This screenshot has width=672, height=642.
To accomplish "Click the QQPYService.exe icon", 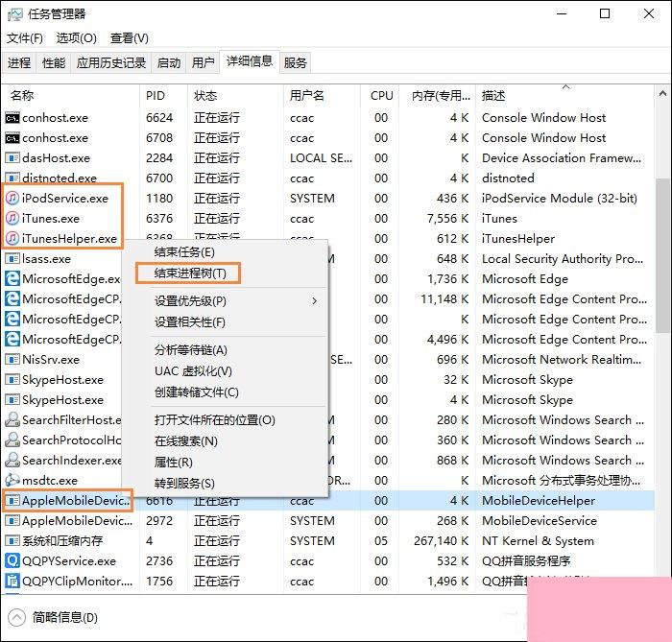I will (12, 560).
